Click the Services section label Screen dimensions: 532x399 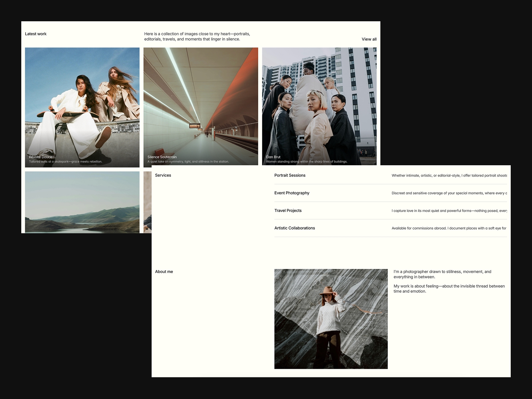point(163,175)
